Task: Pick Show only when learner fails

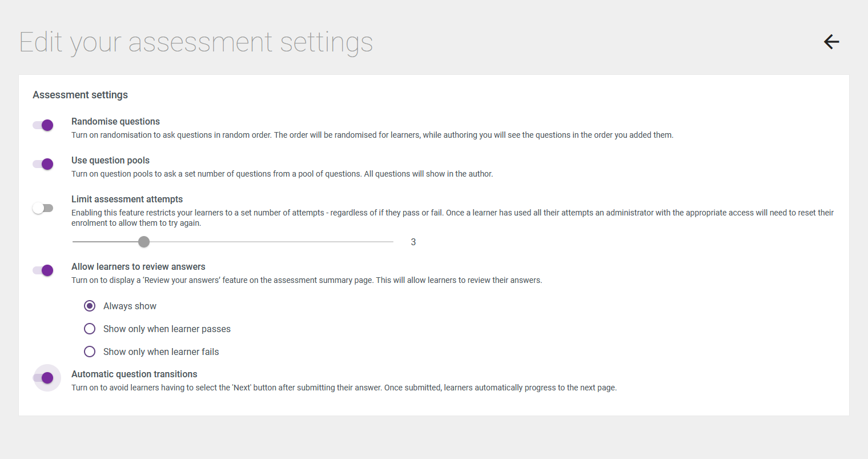Action: pyautogui.click(x=90, y=352)
